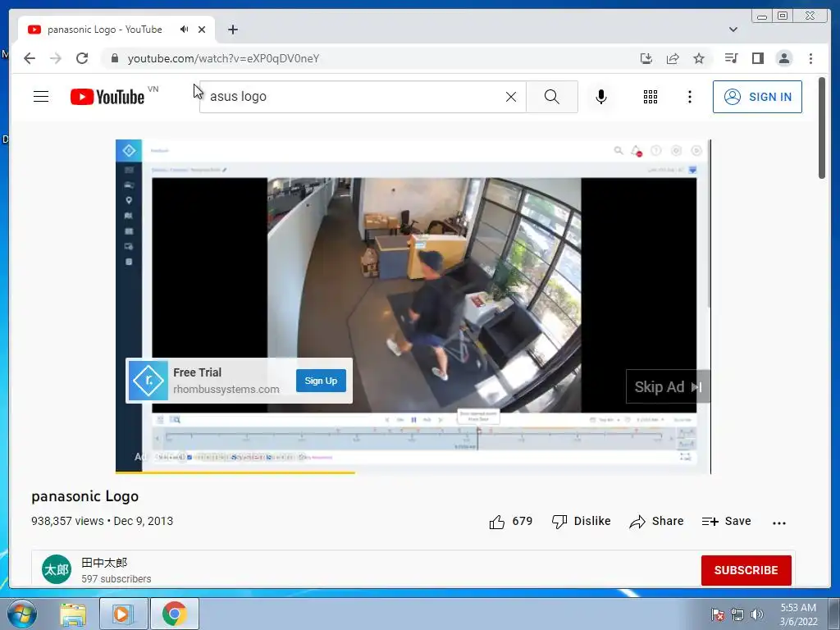Click Sign Up on the ad banner
Image resolution: width=840 pixels, height=630 pixels.
pos(321,381)
